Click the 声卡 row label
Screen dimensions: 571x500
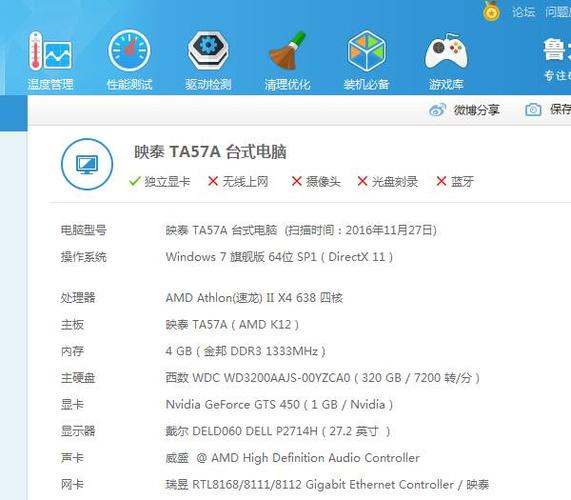(72, 458)
